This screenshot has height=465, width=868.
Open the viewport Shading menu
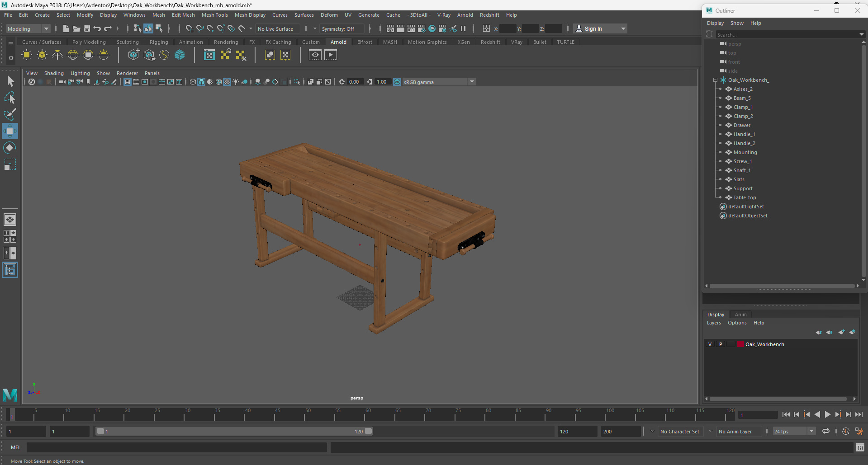[x=54, y=73]
